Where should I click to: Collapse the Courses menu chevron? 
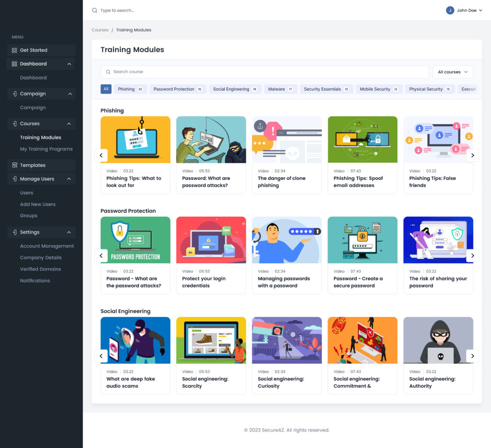(x=69, y=123)
